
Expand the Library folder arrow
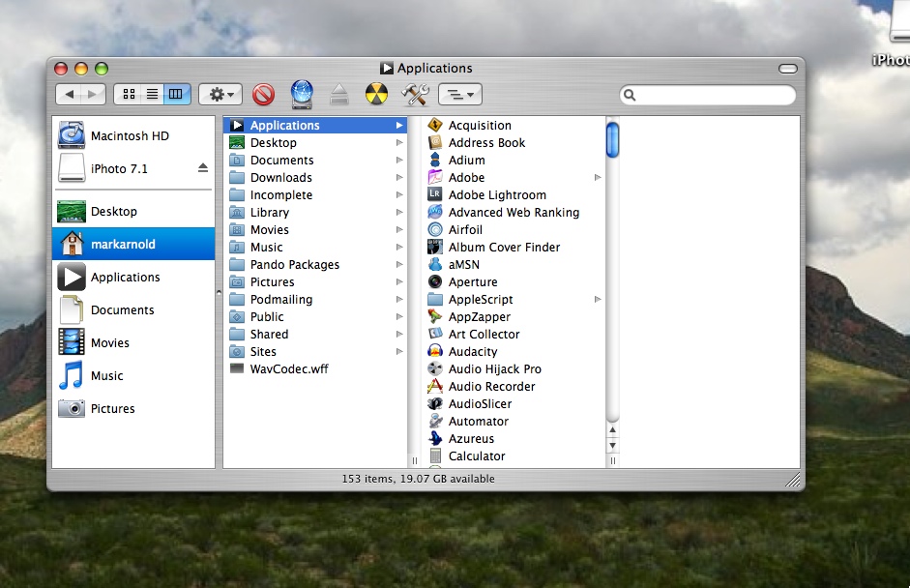point(399,213)
